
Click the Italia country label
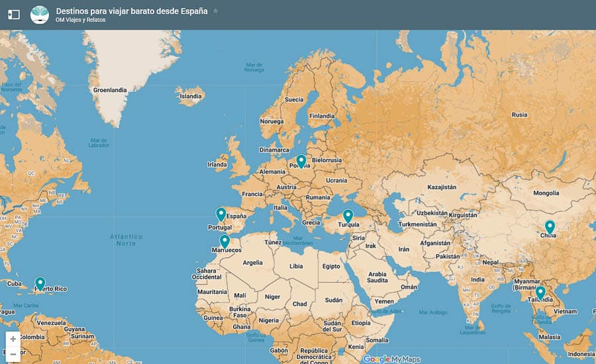[x=280, y=207]
